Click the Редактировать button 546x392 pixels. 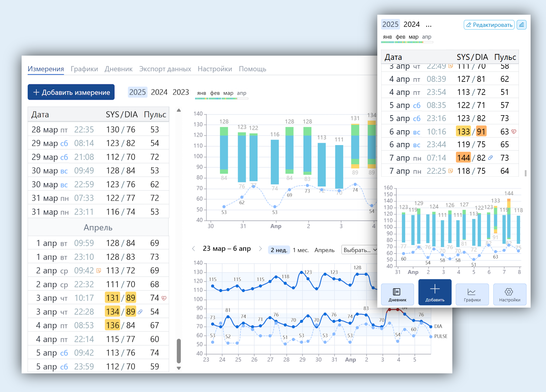point(489,25)
